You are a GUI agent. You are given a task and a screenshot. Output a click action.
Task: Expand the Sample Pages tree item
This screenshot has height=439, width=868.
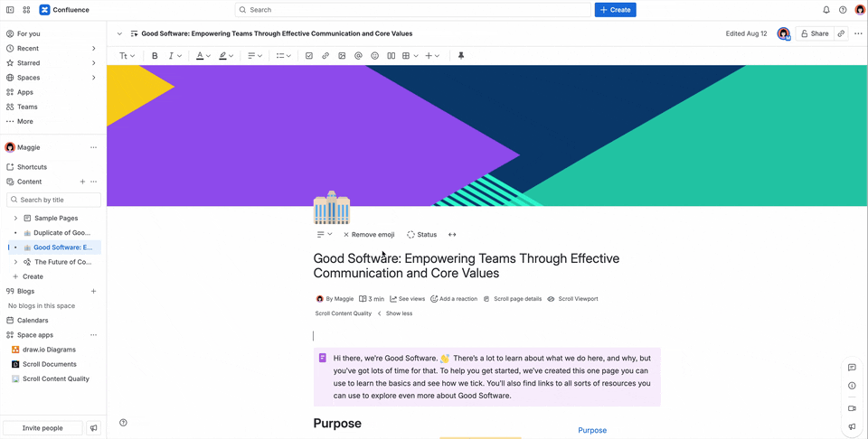tap(15, 219)
